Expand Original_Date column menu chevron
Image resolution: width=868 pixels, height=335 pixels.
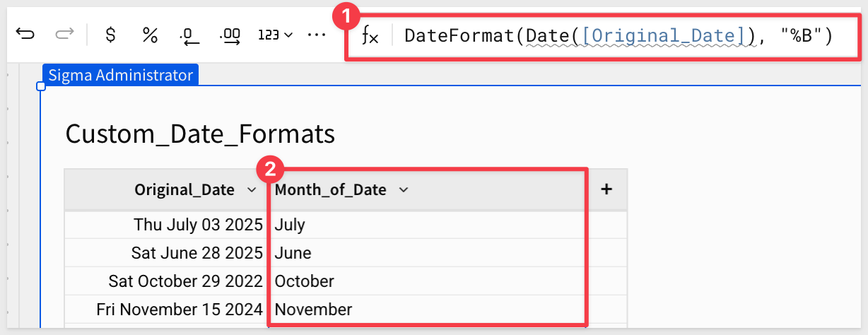252,189
